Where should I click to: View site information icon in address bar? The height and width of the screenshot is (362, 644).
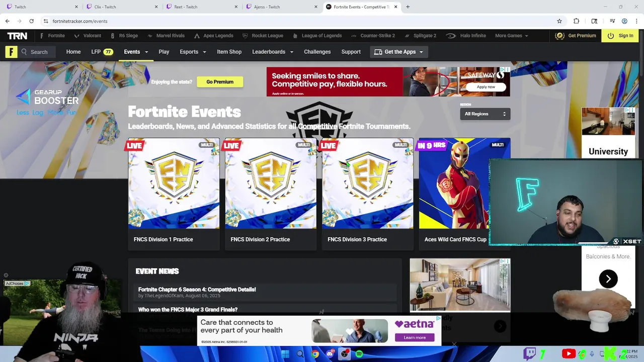pos(46,21)
